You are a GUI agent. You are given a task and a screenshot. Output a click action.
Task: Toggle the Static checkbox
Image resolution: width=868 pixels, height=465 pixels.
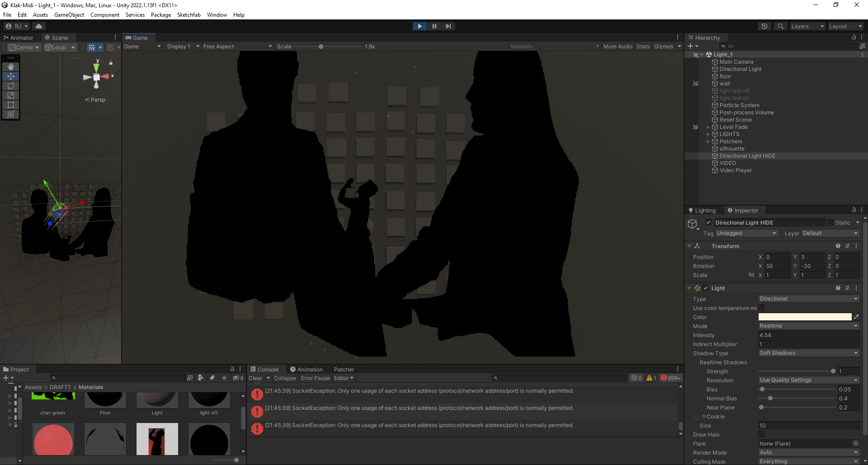pos(830,222)
